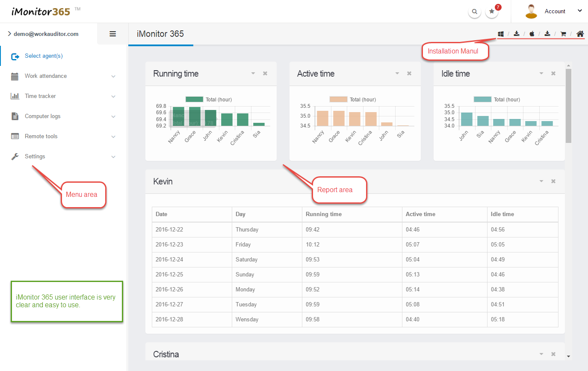Click download icon next to Apple logo
This screenshot has width=588, height=371.
[547, 34]
